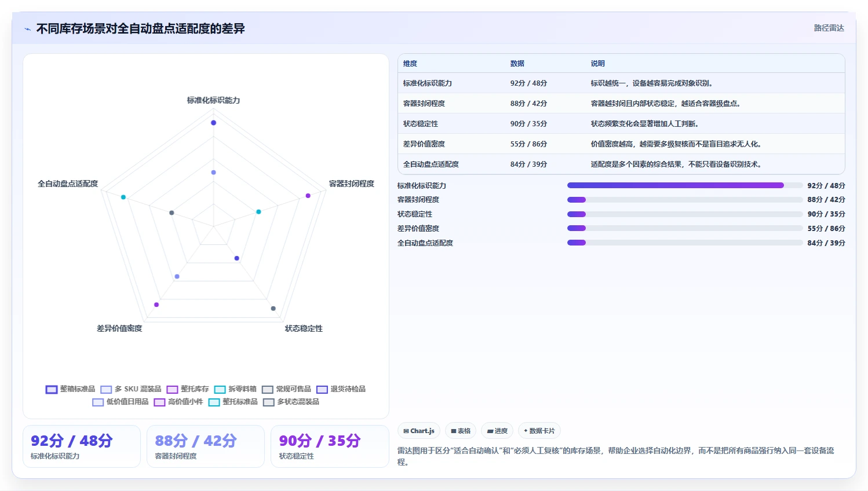
Task: Click the blue icon beside the page title
Action: (x=27, y=29)
